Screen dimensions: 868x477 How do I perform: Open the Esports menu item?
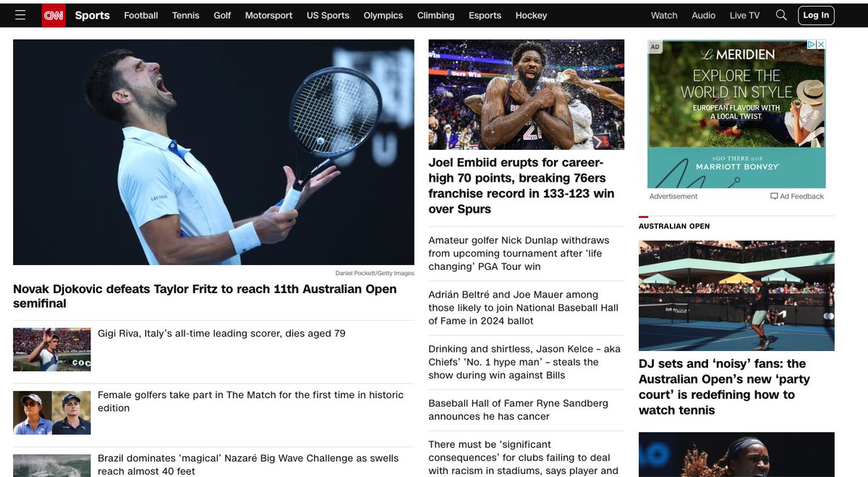coord(485,15)
